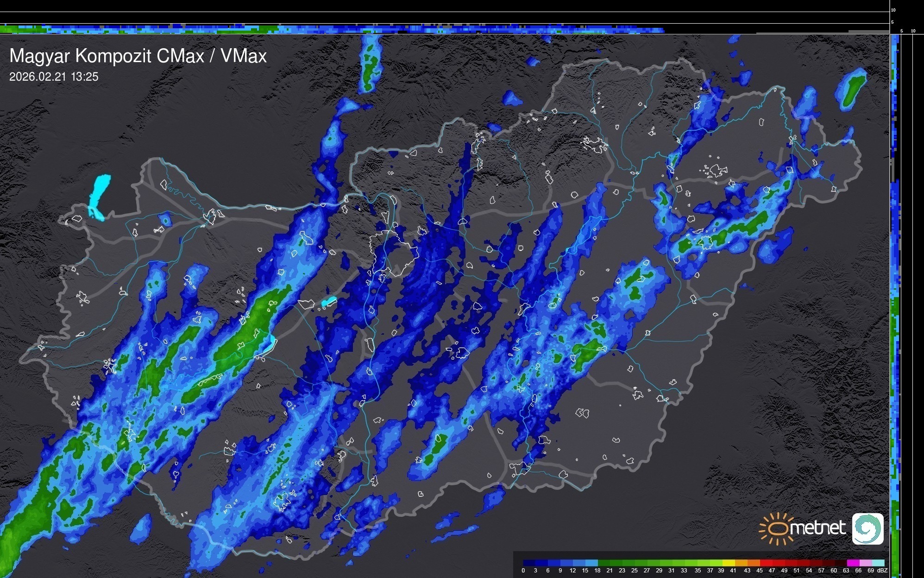Click the first red 45-47 dBZ swatch
924x578 pixels.
[x=766, y=563]
